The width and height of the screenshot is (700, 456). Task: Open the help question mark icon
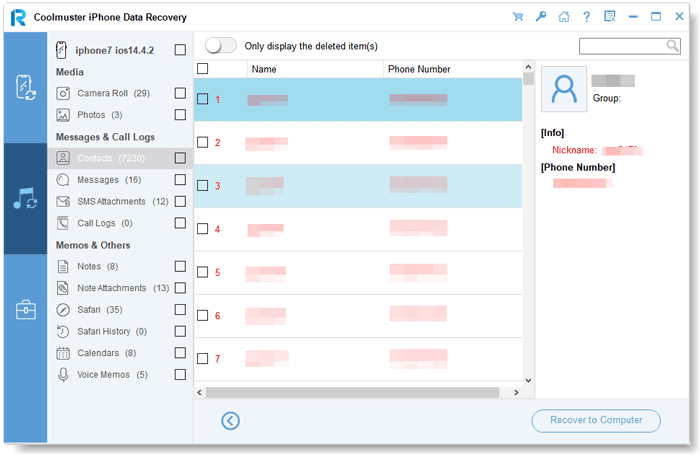587,17
